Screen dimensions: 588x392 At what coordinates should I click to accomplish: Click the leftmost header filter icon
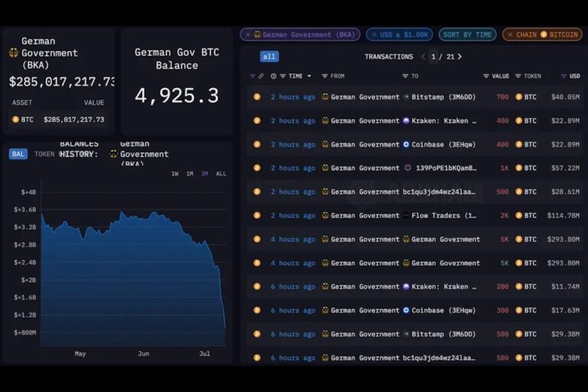tap(253, 76)
